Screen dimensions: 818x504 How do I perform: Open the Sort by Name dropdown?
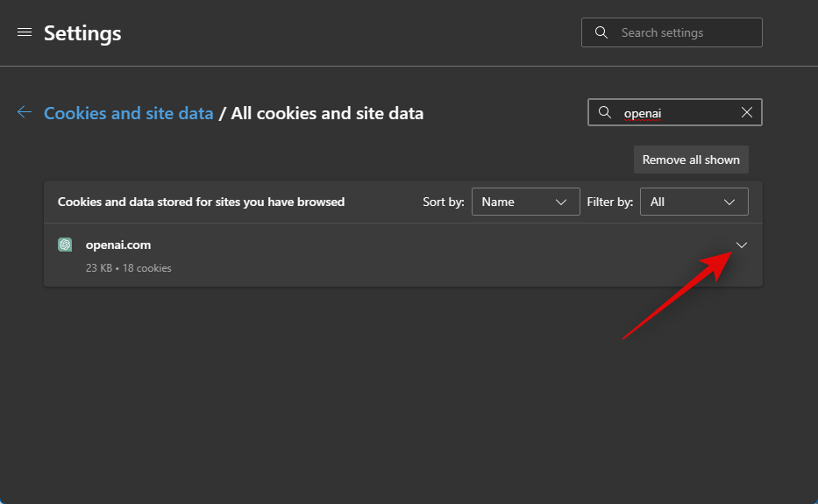525,202
